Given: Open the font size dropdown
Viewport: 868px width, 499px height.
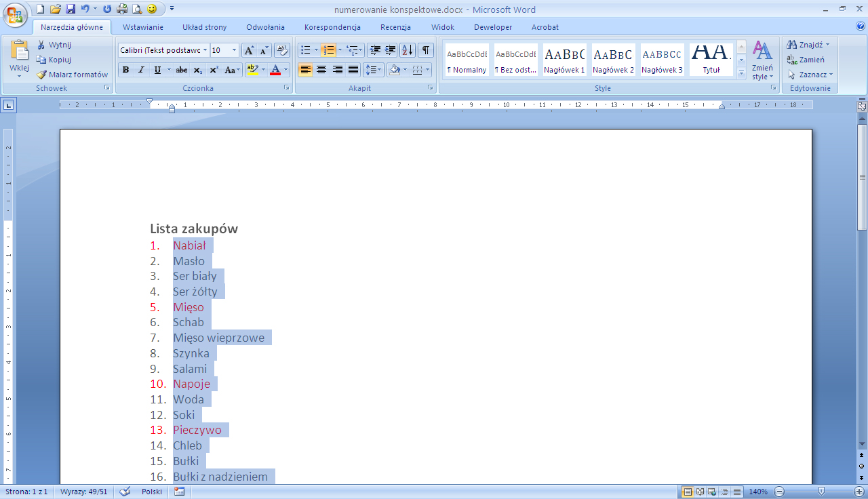Looking at the screenshot, I should (235, 50).
